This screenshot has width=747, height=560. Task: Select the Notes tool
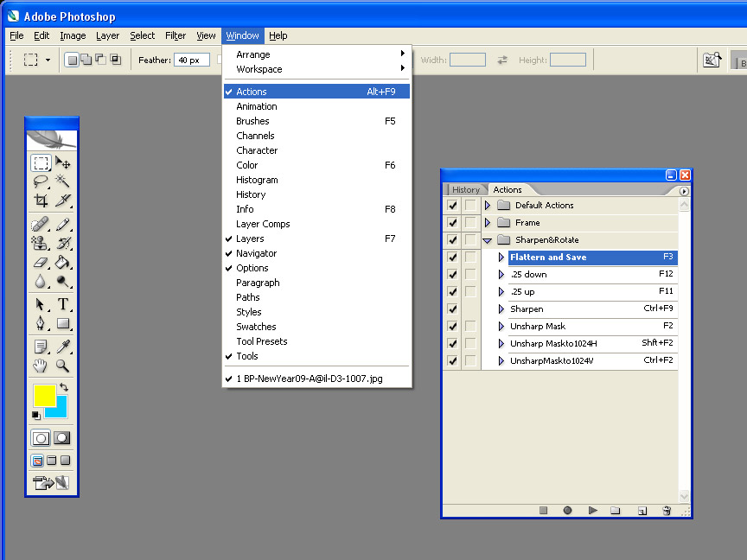tap(41, 347)
